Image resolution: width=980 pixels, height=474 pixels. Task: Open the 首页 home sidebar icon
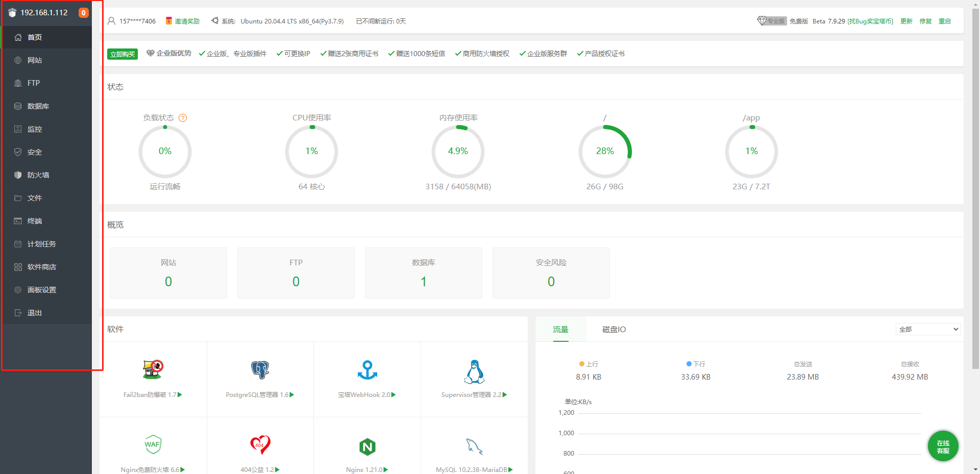[x=18, y=37]
